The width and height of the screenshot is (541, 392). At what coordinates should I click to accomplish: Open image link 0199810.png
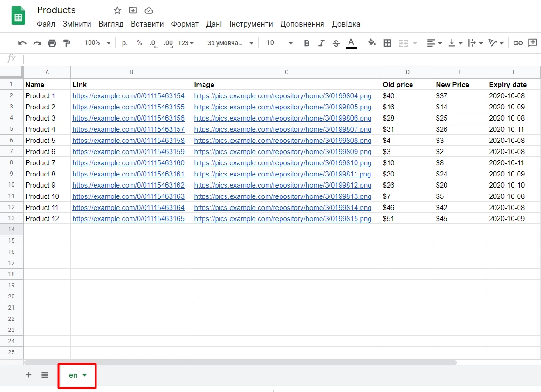pyautogui.click(x=282, y=163)
